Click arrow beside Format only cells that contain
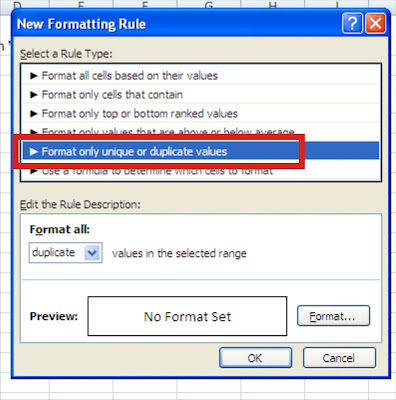 coord(33,95)
